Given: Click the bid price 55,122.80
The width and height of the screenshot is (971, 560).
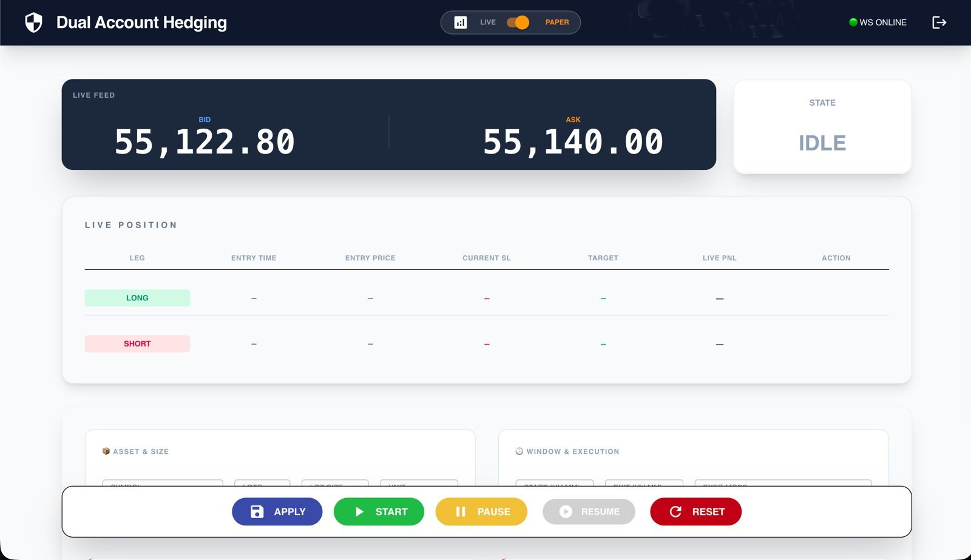Looking at the screenshot, I should [x=205, y=142].
